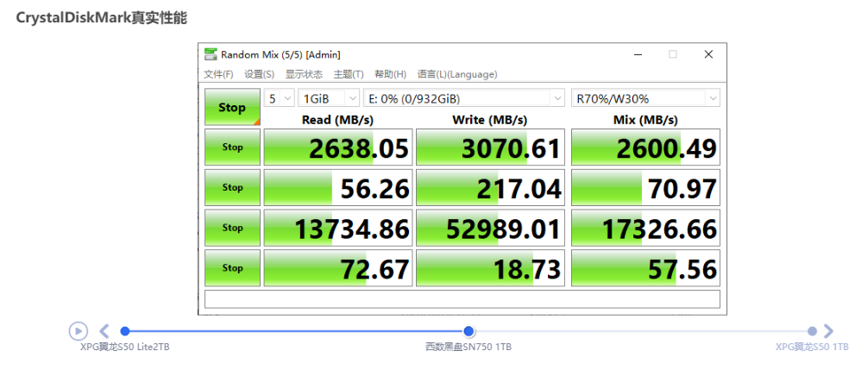Click the read result 72.67
Viewport: 868px width, 370px height.
[x=338, y=267]
